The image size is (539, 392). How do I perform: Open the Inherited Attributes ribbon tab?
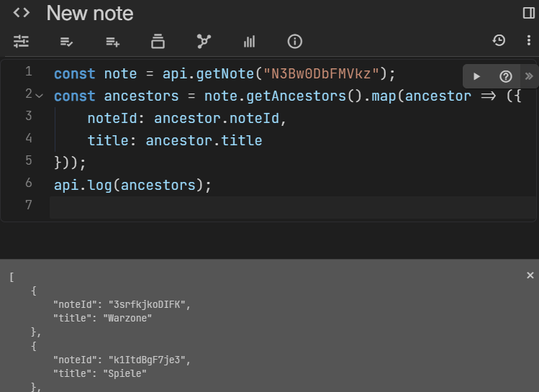click(112, 42)
